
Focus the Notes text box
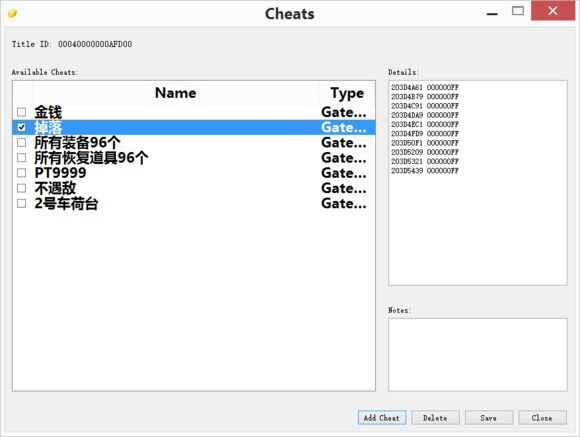478,354
